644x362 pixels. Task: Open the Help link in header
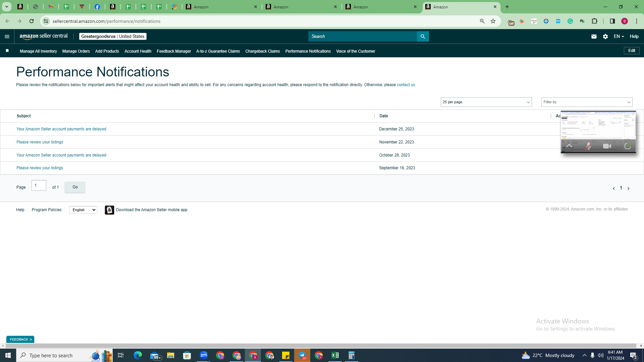[x=634, y=37]
